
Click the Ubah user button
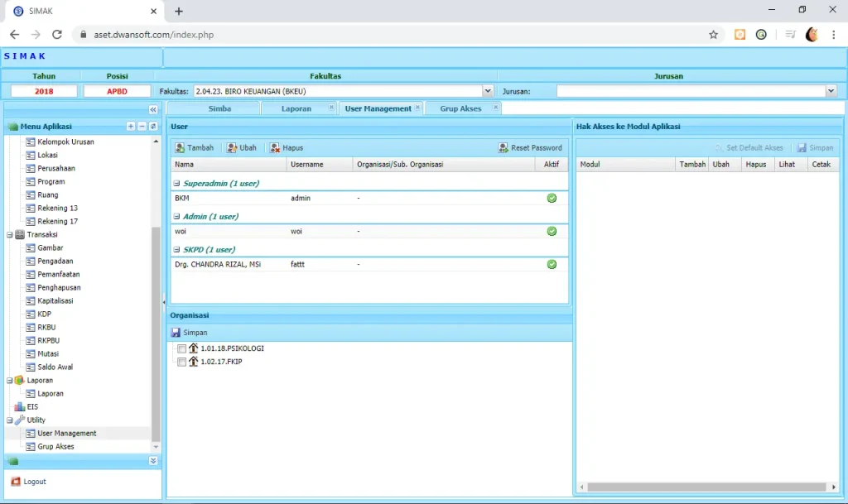[241, 147]
